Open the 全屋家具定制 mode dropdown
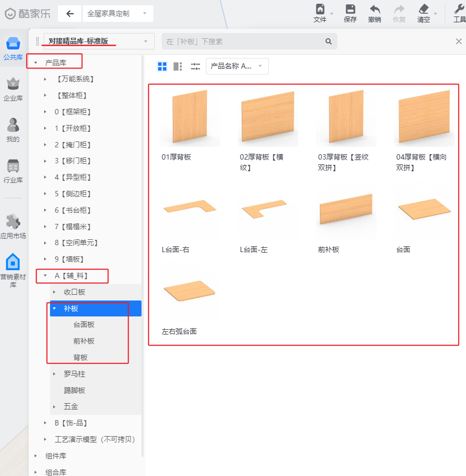 [117, 14]
